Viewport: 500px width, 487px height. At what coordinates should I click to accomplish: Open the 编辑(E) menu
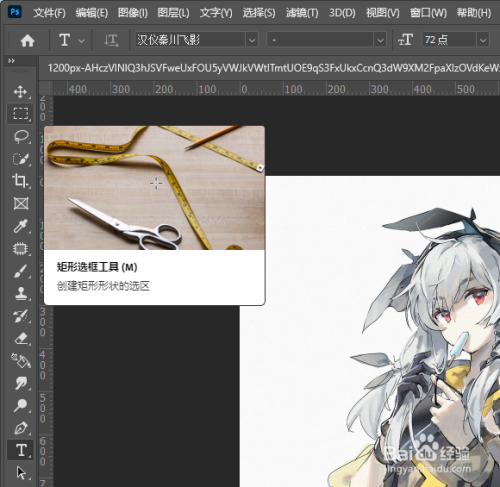pos(92,13)
